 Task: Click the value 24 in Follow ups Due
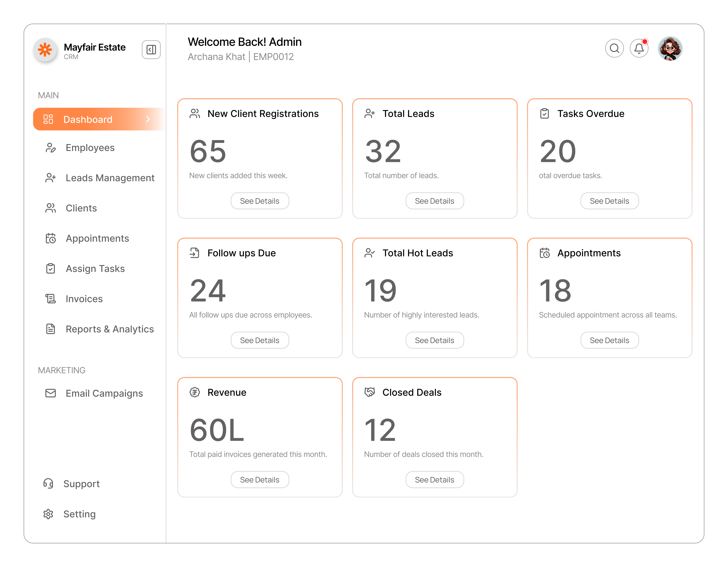pos(208,290)
